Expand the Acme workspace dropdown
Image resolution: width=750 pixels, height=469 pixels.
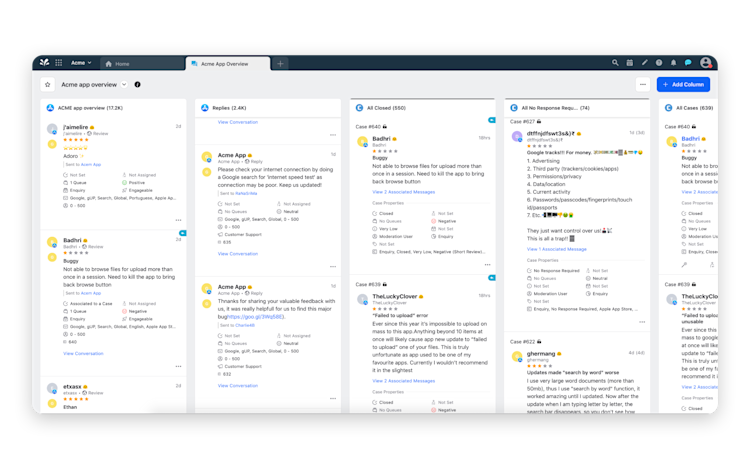click(81, 63)
